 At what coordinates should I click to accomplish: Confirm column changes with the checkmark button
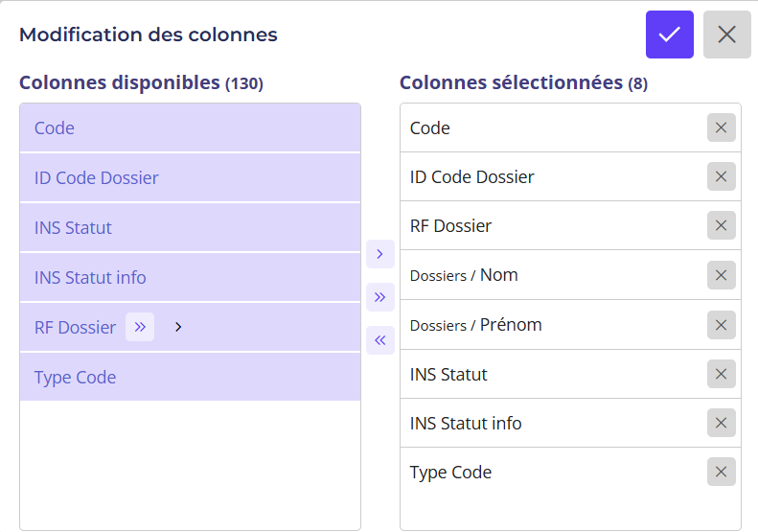[x=669, y=35]
